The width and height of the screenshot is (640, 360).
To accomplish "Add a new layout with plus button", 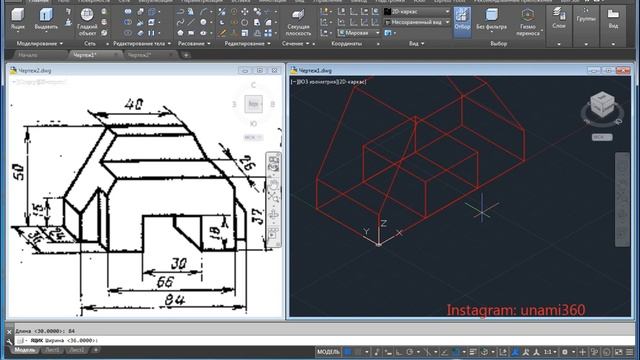I will pos(96,350).
